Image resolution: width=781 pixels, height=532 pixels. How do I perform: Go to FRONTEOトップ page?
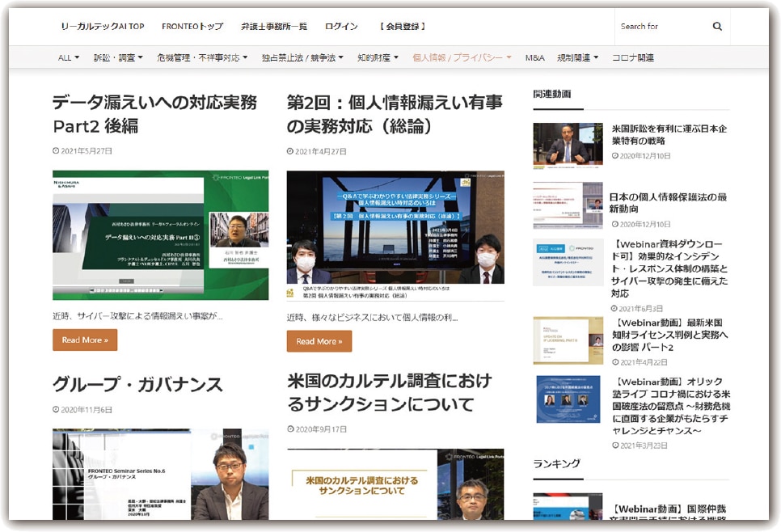[192, 27]
